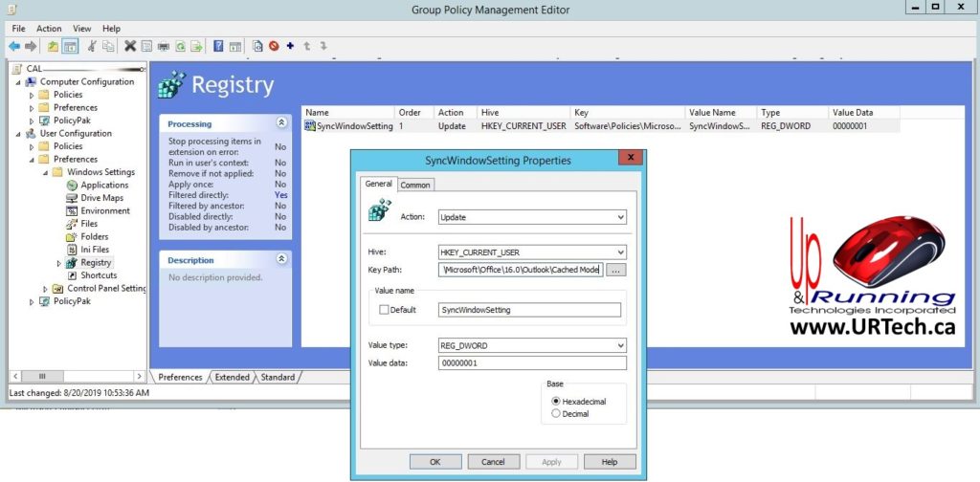980x482 pixels.
Task: Select Drive Maps in the tree
Action: coord(101,198)
